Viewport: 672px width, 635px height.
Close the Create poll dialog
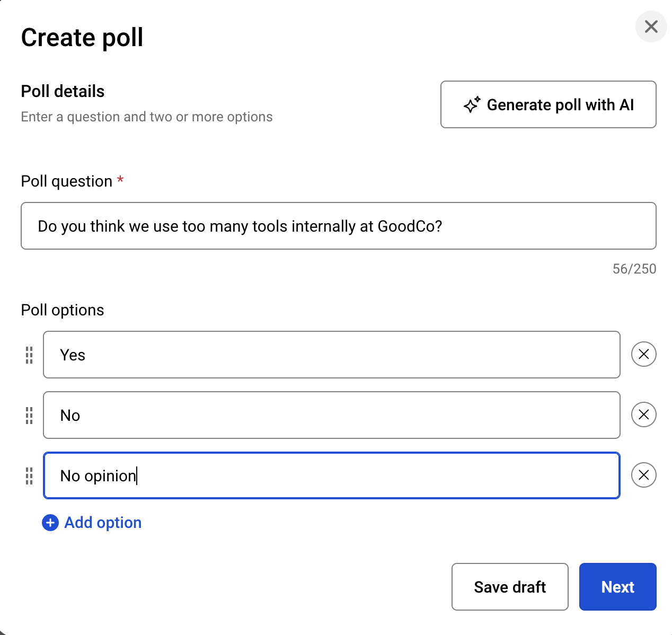coord(651,27)
